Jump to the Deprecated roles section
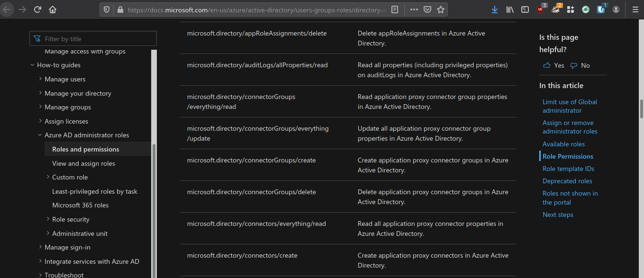 pos(567,181)
